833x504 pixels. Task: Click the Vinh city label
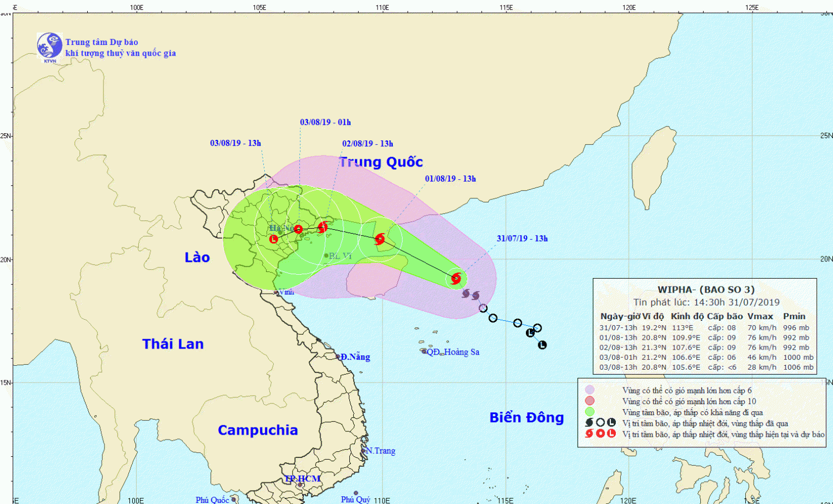tap(286, 292)
